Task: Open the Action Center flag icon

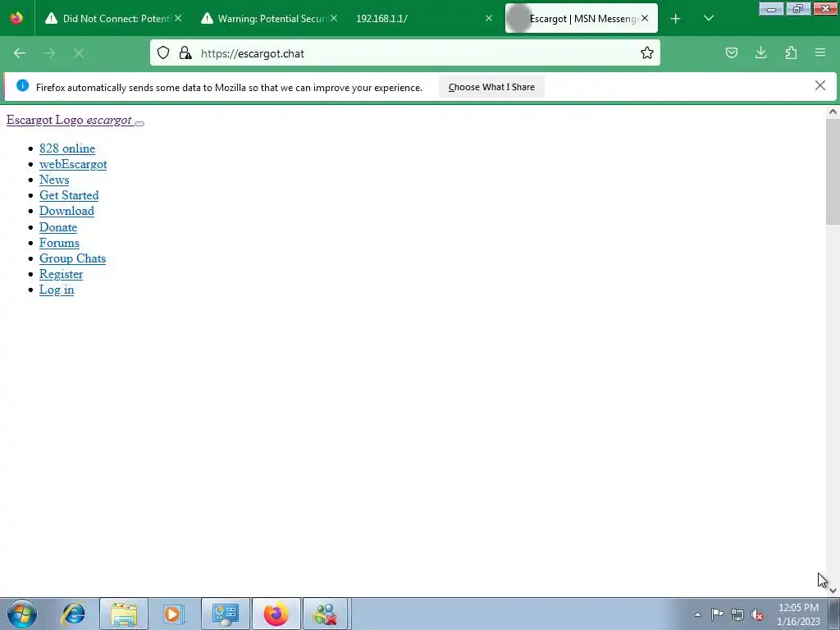Action: (717, 614)
